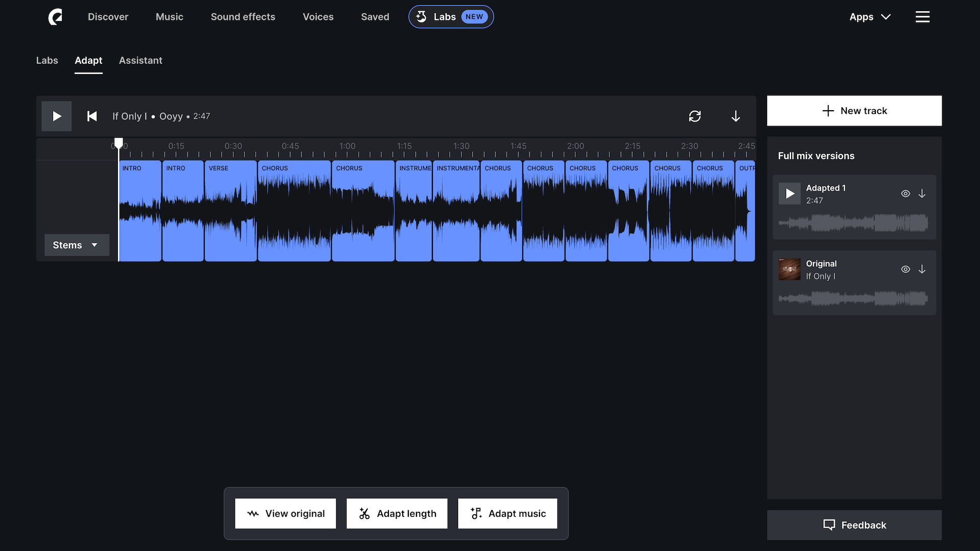Click the regenerate refresh icon
The image size is (980, 551).
pyautogui.click(x=695, y=116)
